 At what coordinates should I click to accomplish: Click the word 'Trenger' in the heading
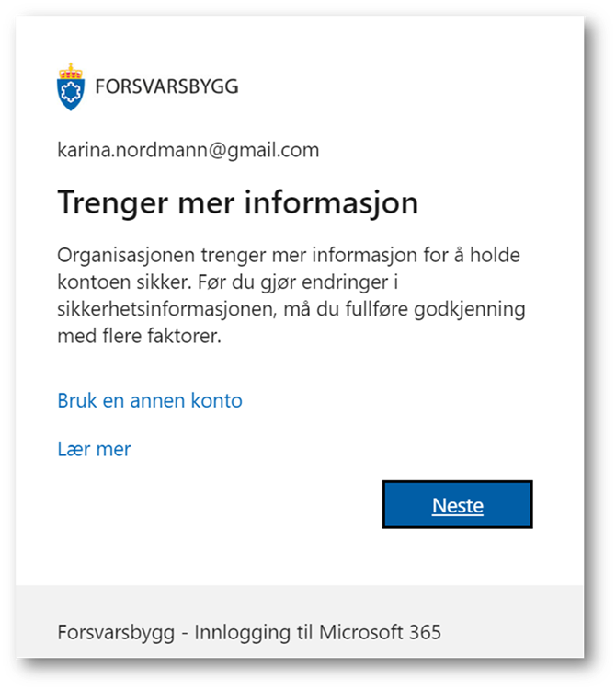[x=112, y=203]
